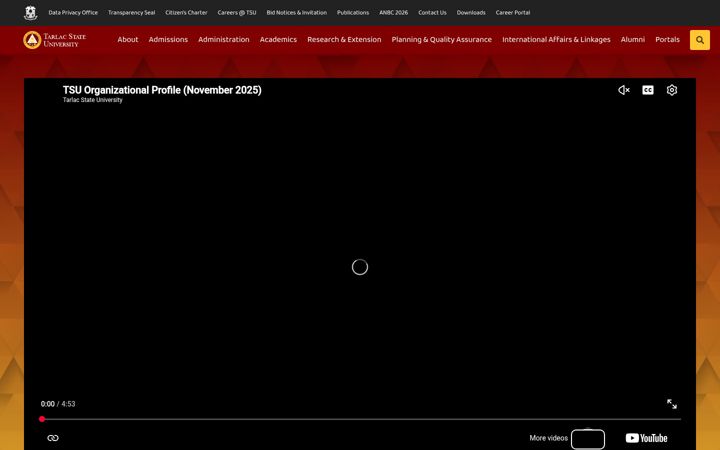Visit Careers @ TSU page
This screenshot has width=720, height=450.
click(236, 13)
